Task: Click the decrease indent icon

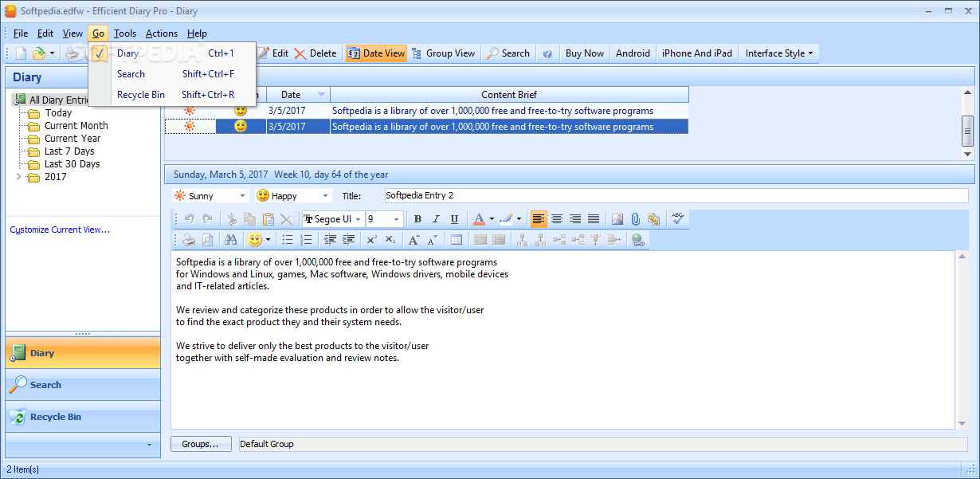Action: click(x=330, y=239)
